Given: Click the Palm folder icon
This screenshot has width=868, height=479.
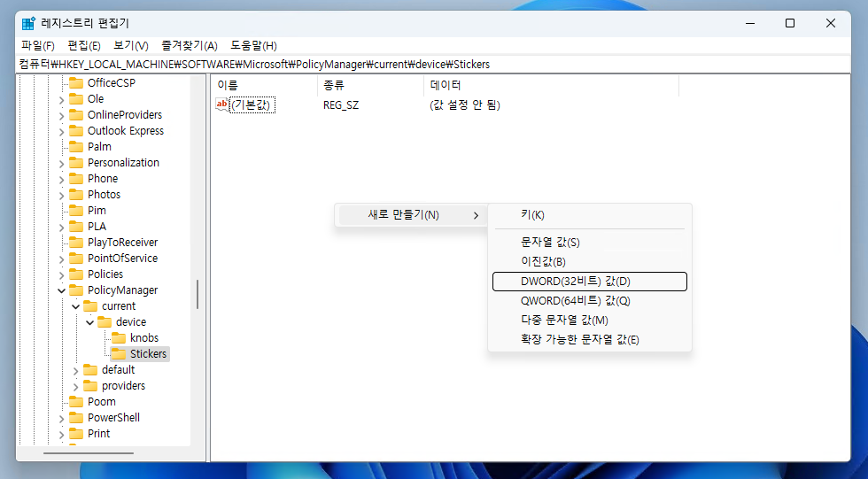Looking at the screenshot, I should coord(76,147).
